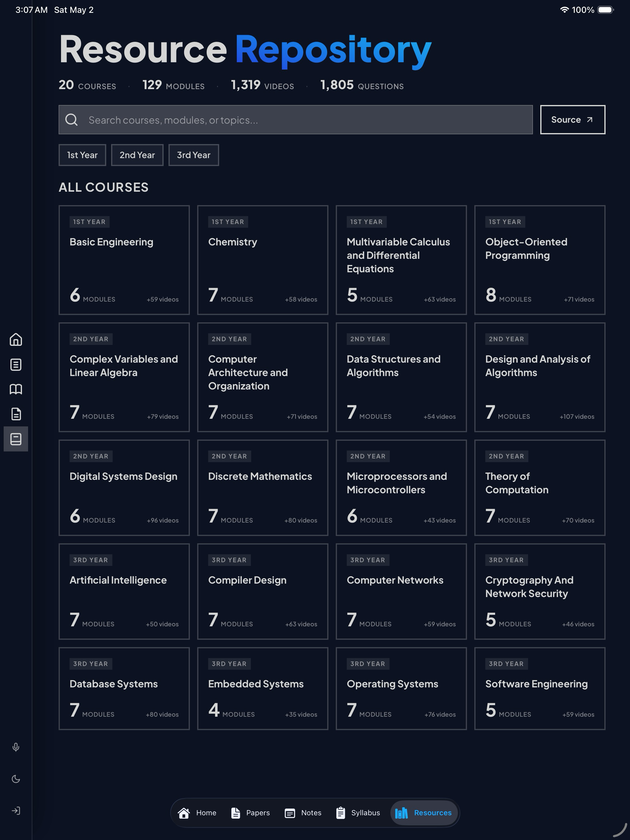Tap the 3:07 AM clock
This screenshot has height=840, width=630.
pos(31,10)
